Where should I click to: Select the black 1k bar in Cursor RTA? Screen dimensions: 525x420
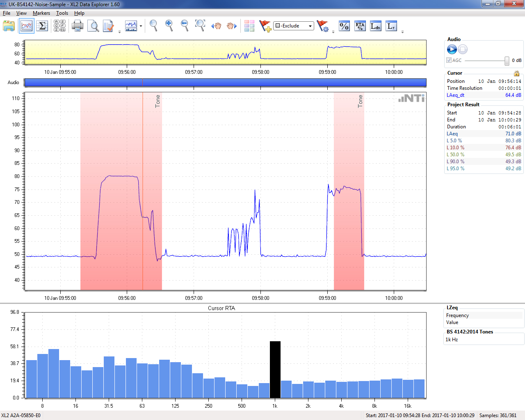[x=275, y=369]
